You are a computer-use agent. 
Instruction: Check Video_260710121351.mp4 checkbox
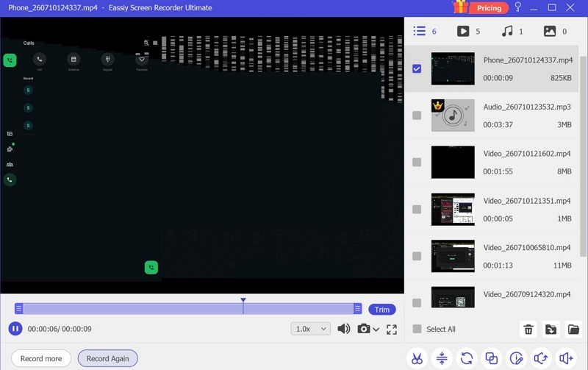pos(417,209)
